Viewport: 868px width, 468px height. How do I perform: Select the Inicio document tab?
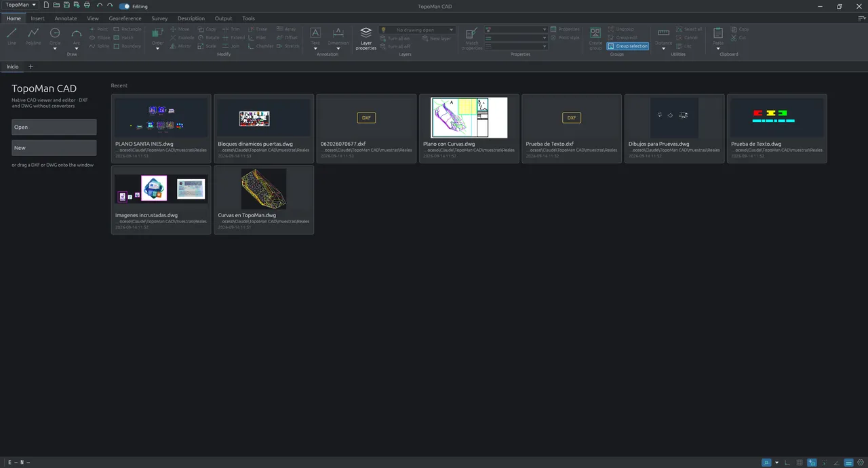point(12,66)
